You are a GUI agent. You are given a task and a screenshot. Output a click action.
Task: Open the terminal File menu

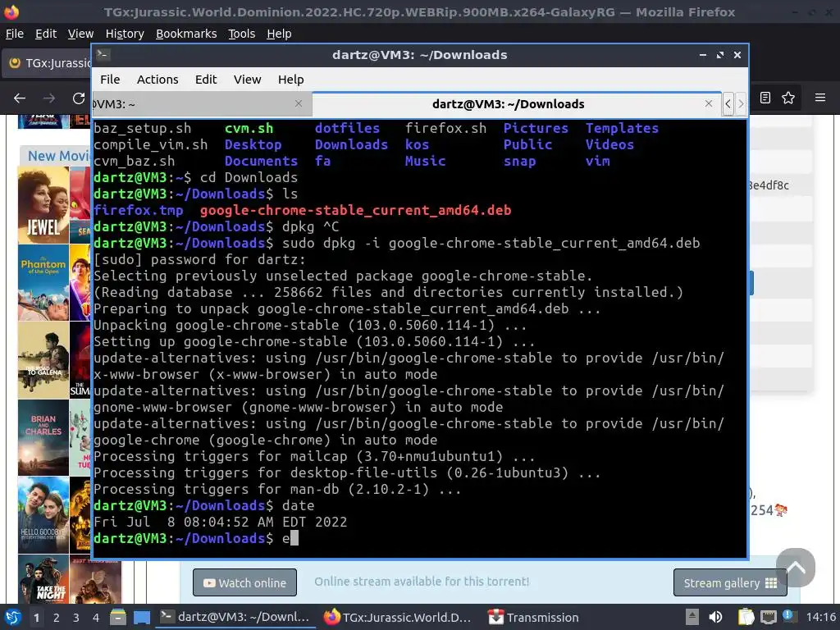point(110,80)
